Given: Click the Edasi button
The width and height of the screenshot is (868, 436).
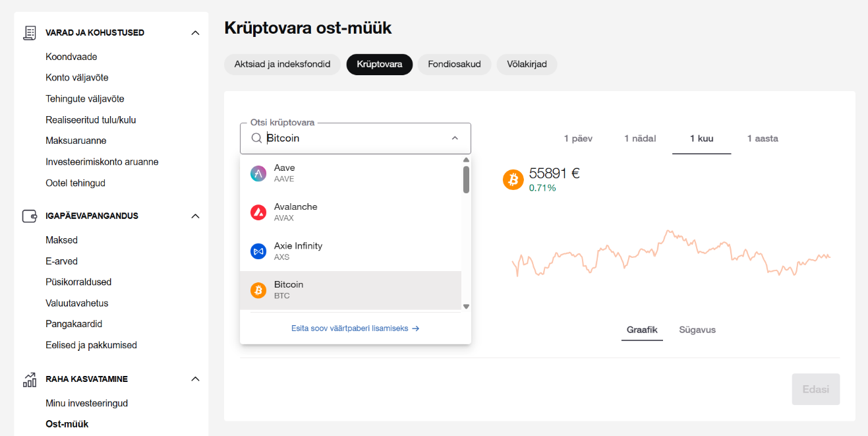Looking at the screenshot, I should tap(816, 389).
